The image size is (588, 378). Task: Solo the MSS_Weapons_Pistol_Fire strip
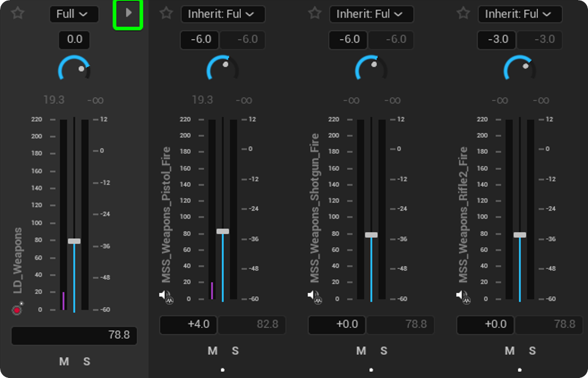tap(235, 351)
